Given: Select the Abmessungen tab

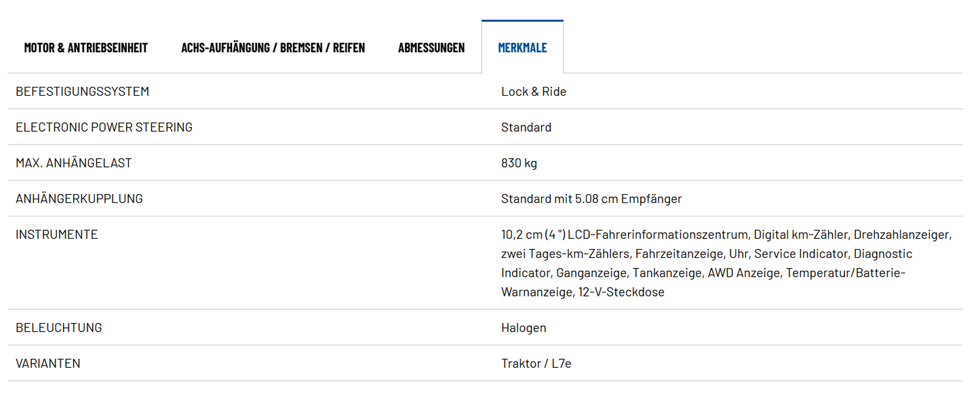Looking at the screenshot, I should 431,47.
